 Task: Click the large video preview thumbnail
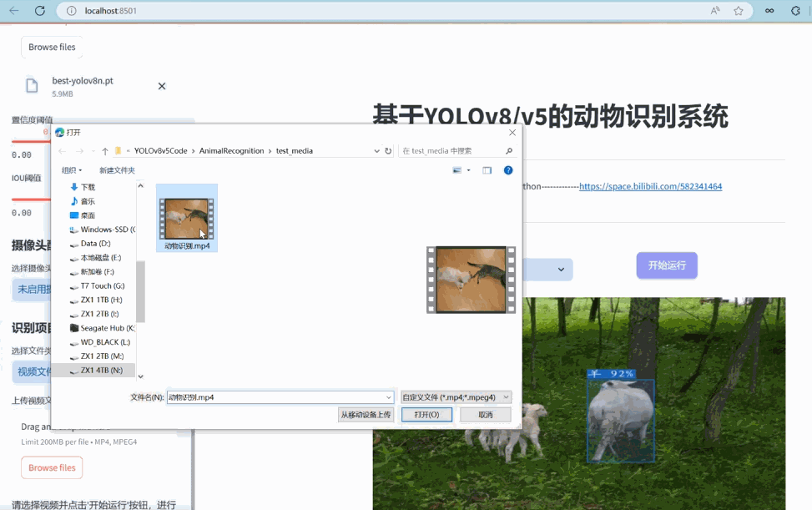tap(471, 280)
